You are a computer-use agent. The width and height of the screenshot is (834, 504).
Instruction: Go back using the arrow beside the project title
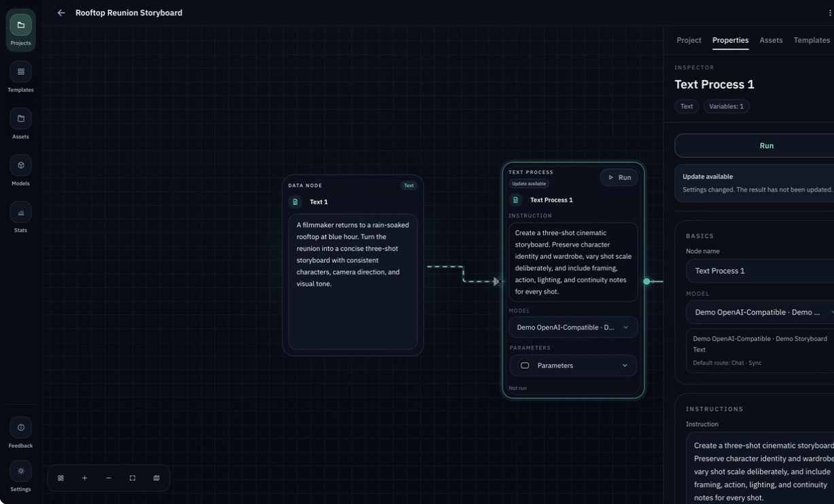(x=61, y=13)
